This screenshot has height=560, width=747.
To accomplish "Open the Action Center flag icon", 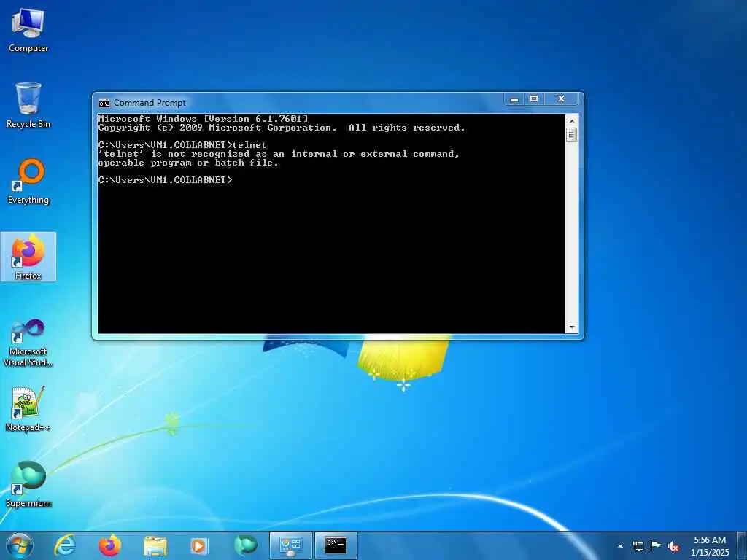I will [656, 545].
